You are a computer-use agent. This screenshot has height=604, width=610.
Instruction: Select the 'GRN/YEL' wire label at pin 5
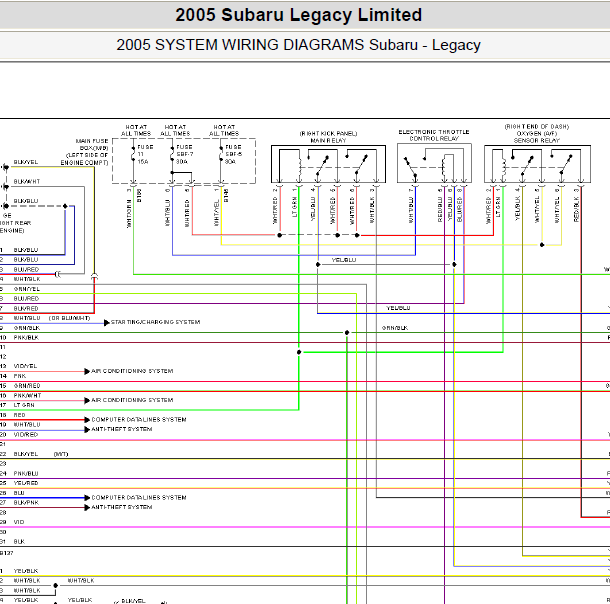(26, 289)
